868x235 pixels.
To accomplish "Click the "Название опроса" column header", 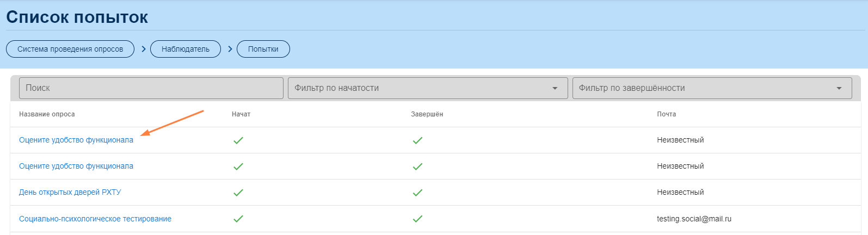I will pyautogui.click(x=47, y=114).
